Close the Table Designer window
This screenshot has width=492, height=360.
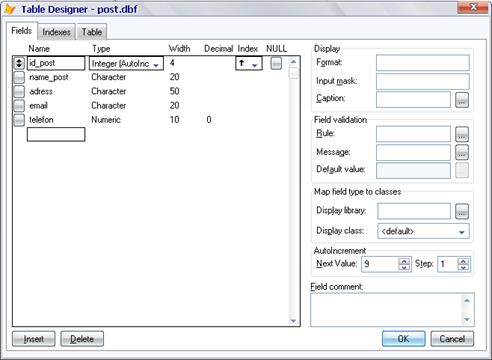click(x=474, y=7)
